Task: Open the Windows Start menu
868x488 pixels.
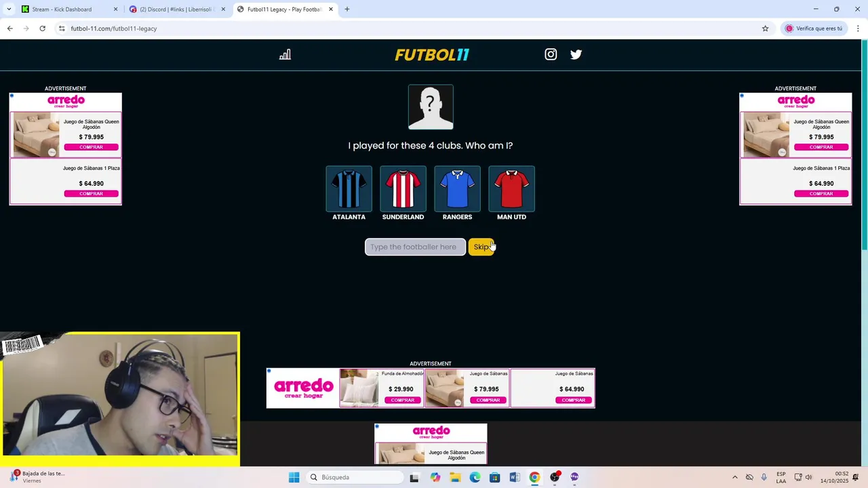Action: (x=294, y=477)
